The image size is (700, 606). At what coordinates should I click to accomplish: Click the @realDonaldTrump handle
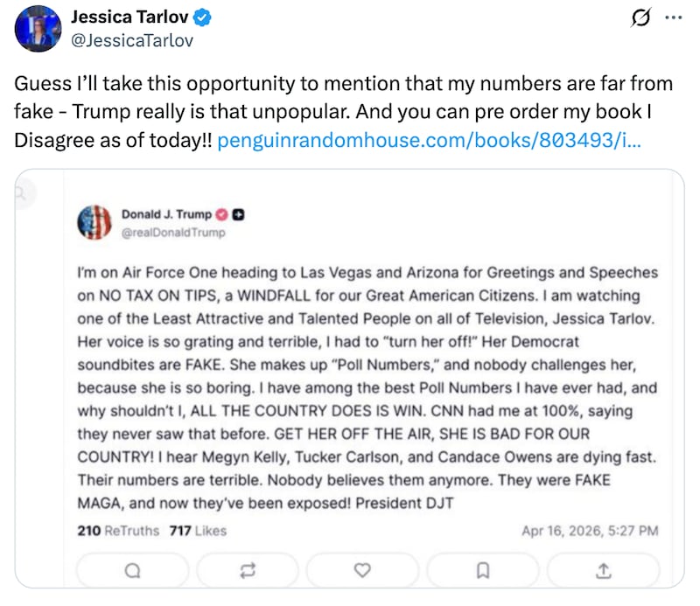tap(174, 233)
